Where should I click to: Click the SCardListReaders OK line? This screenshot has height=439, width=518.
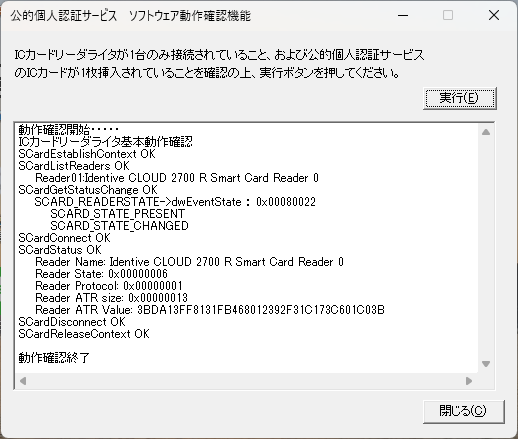point(74,166)
